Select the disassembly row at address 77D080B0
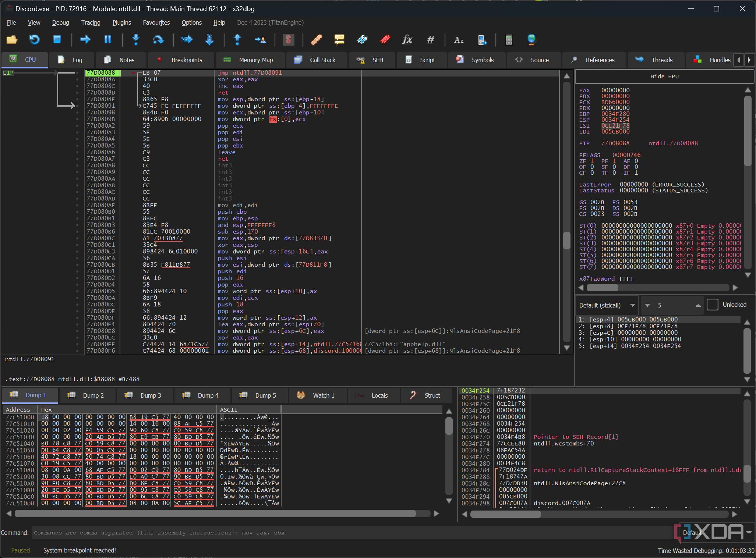 [322, 212]
